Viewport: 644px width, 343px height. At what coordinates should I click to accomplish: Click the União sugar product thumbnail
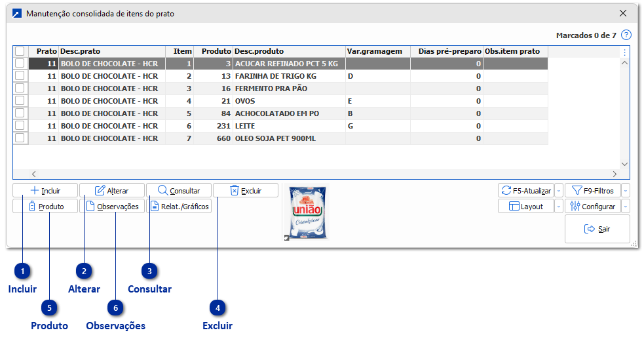[x=306, y=212]
